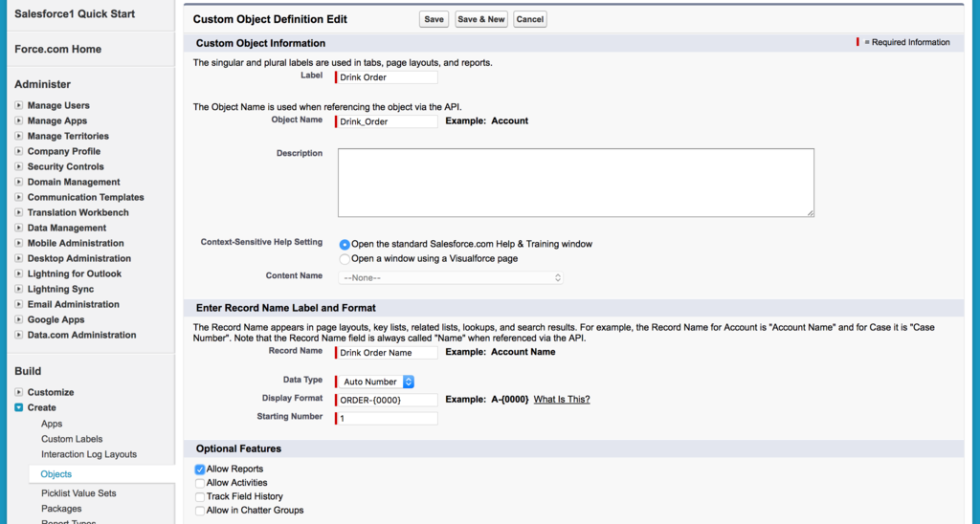Open Salesforce1 Quick Start
The height and width of the screenshot is (524, 980).
point(75,13)
